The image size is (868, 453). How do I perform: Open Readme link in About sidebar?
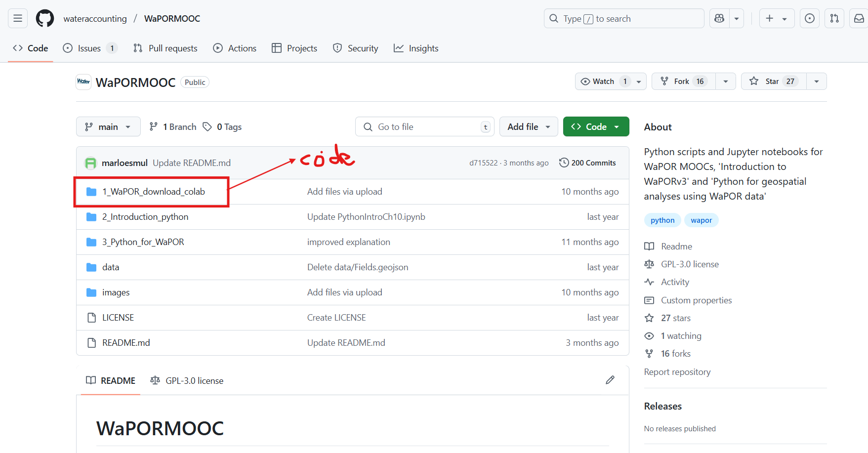[668, 247]
